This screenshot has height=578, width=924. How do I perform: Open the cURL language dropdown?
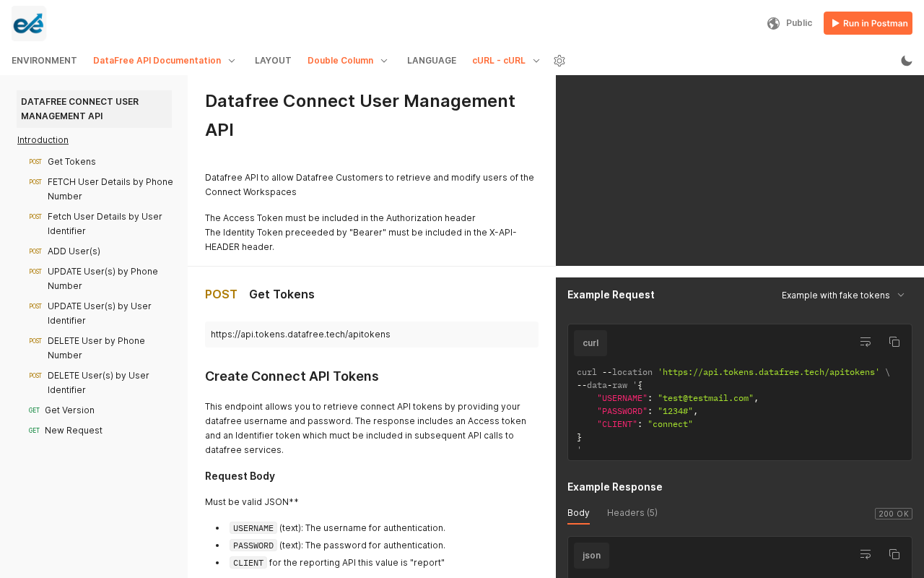pos(506,61)
